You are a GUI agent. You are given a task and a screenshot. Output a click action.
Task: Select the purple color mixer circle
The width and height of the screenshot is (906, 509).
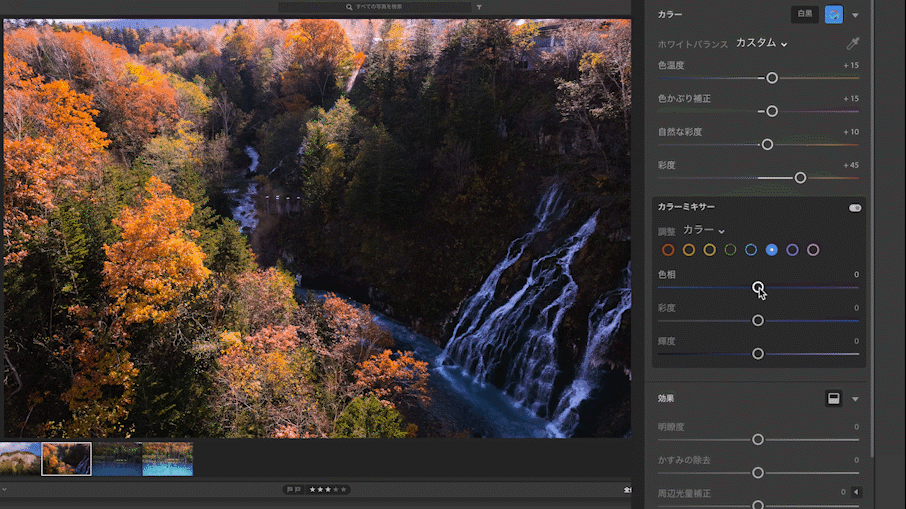pos(792,250)
